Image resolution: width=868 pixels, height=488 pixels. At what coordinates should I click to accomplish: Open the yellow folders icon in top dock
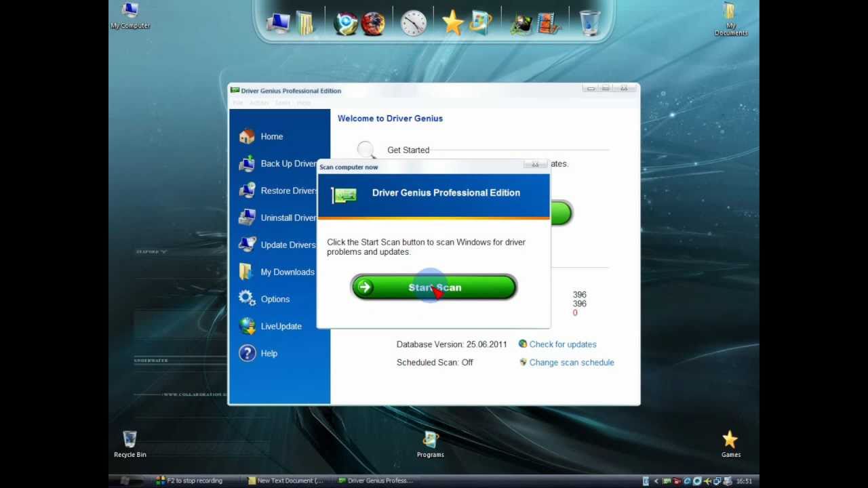[x=306, y=23]
